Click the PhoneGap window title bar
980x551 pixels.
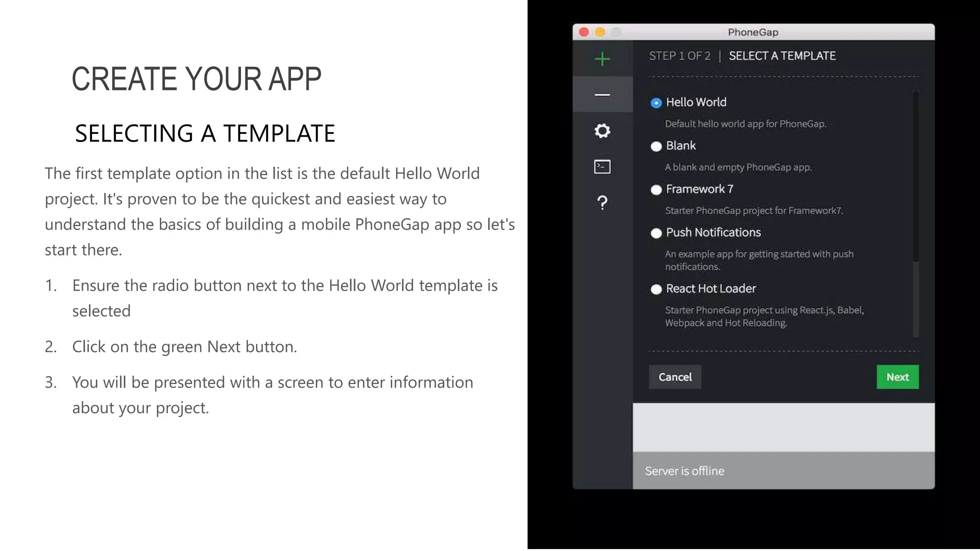pyautogui.click(x=753, y=32)
